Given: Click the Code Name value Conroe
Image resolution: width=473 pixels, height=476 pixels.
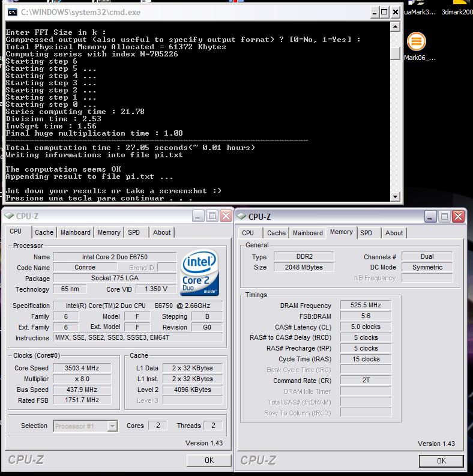Looking at the screenshot, I should point(85,268).
